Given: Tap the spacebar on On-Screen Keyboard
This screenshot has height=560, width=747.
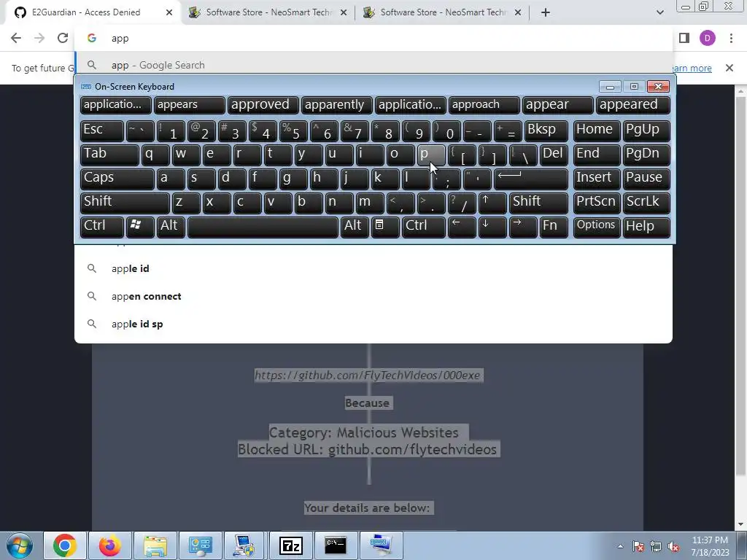Looking at the screenshot, I should [263, 227].
